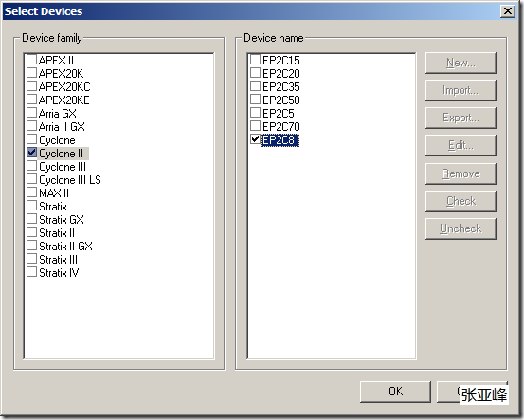
Task: Select the Cyclone II label text
Action: click(x=61, y=154)
